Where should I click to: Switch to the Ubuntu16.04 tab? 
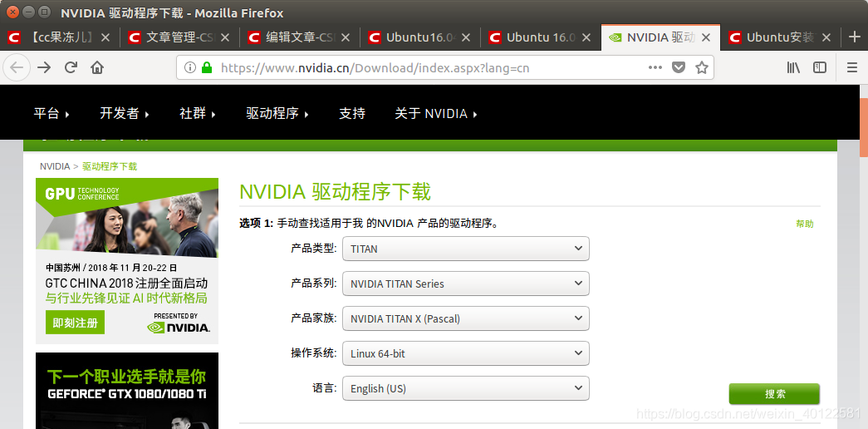[419, 37]
